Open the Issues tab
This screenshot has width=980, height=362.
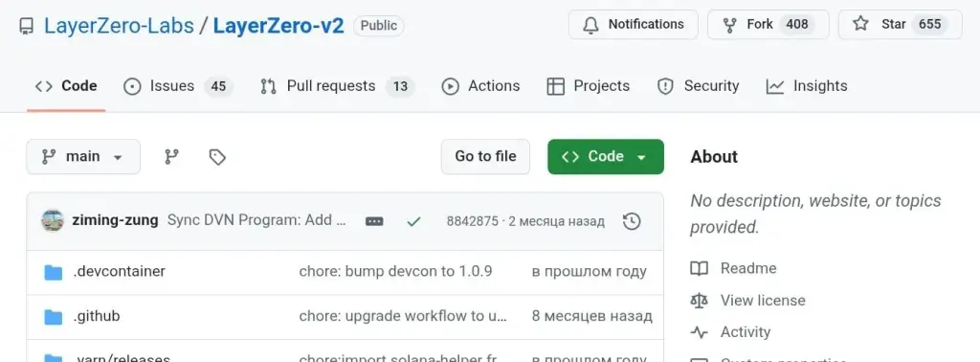pos(179,86)
